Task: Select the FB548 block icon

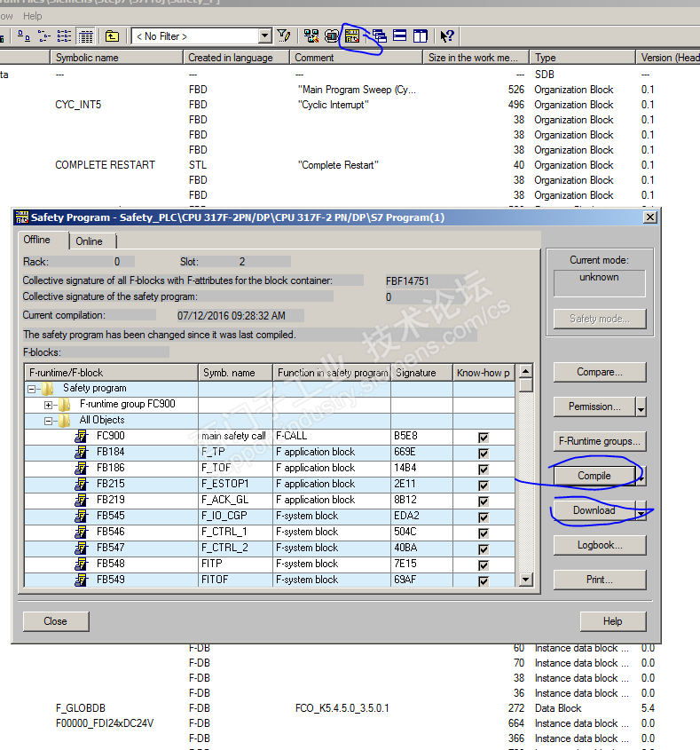Action: (x=82, y=564)
